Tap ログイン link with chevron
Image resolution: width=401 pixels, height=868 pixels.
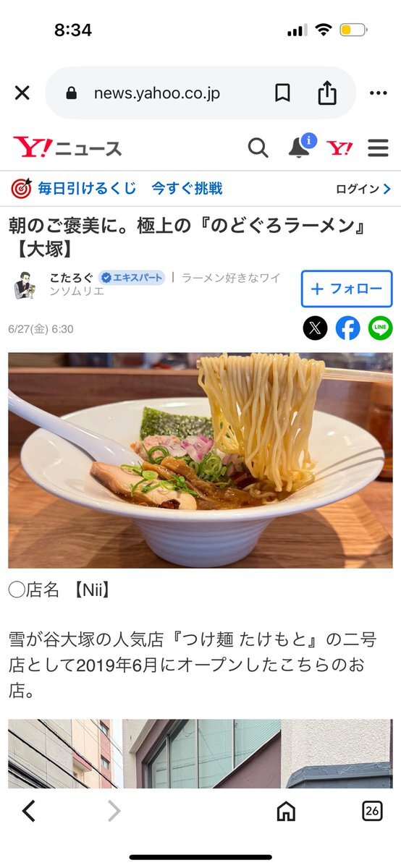click(363, 190)
